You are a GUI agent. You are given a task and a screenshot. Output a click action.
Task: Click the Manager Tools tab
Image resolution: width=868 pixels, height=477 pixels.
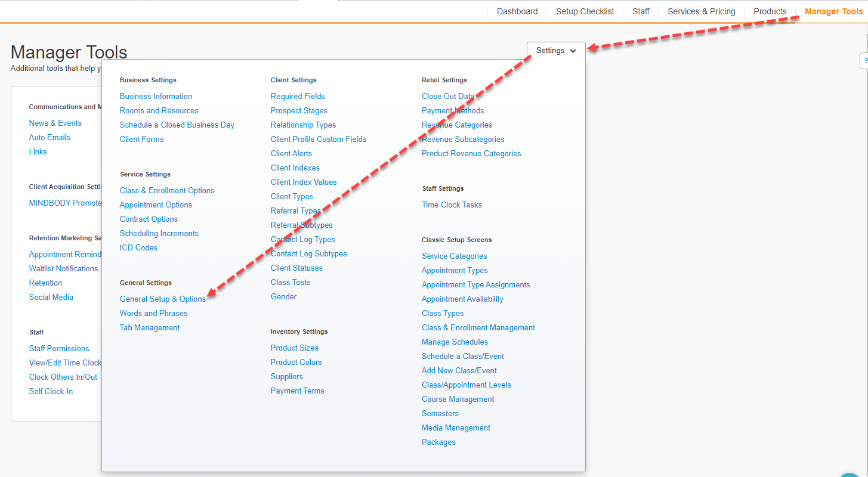833,11
